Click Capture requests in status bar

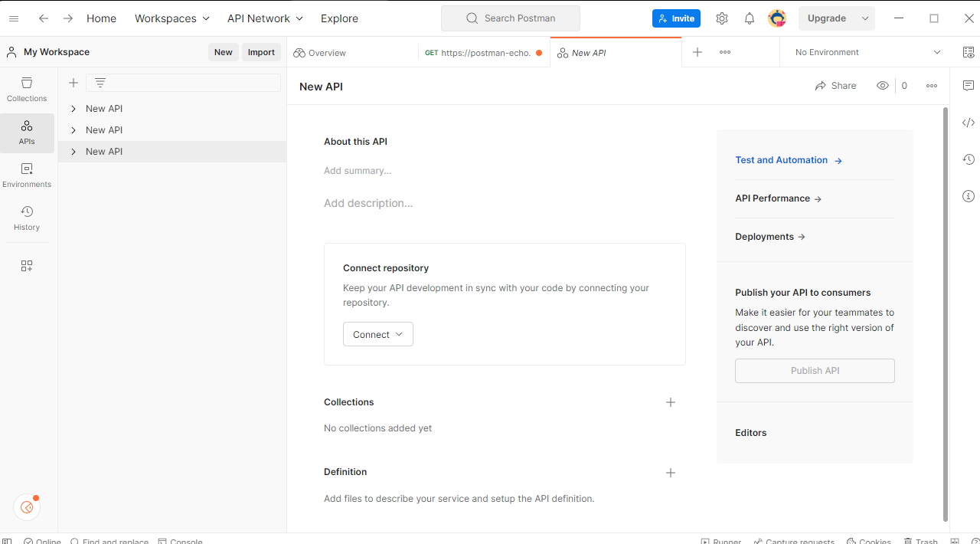tap(794, 542)
